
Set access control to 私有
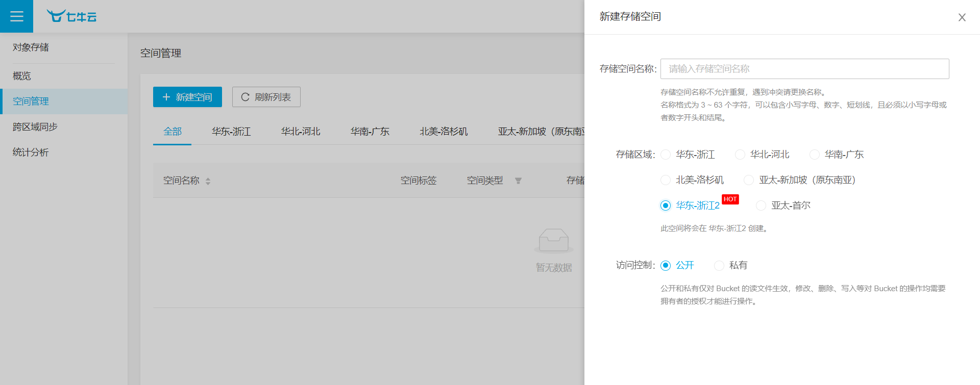[x=719, y=265]
